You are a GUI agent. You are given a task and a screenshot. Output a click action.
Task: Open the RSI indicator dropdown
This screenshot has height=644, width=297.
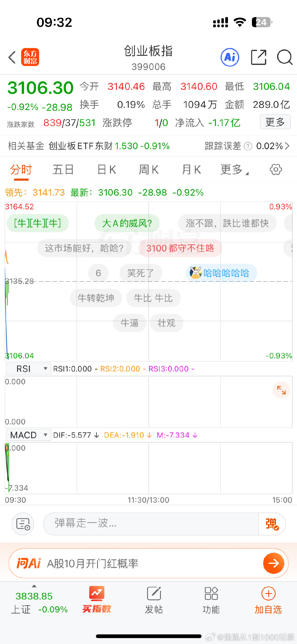28,369
